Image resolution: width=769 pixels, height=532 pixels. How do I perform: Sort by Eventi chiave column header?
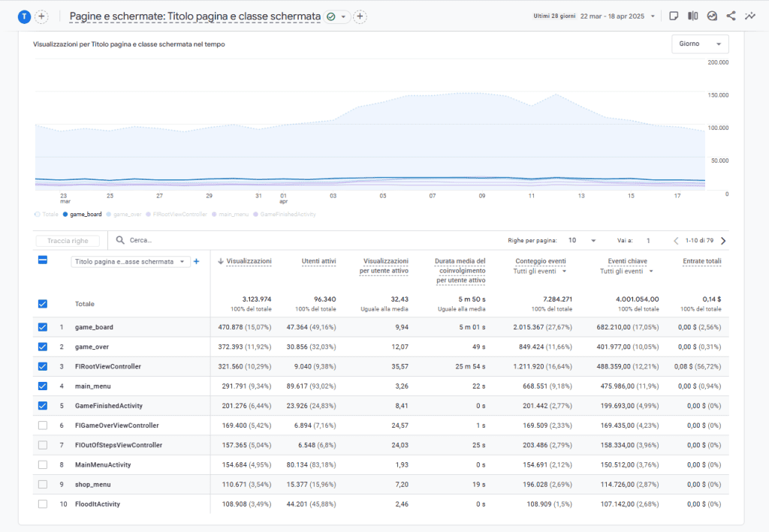click(x=627, y=261)
